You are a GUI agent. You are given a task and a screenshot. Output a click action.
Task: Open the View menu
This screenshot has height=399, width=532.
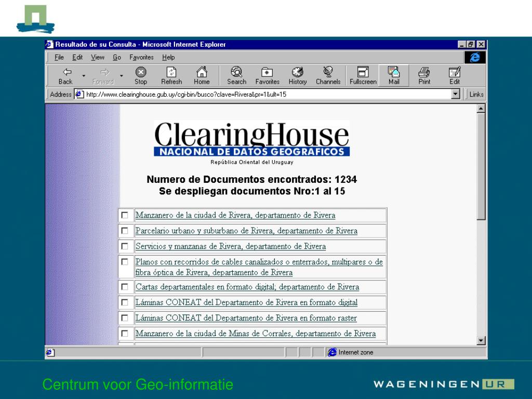(97, 57)
